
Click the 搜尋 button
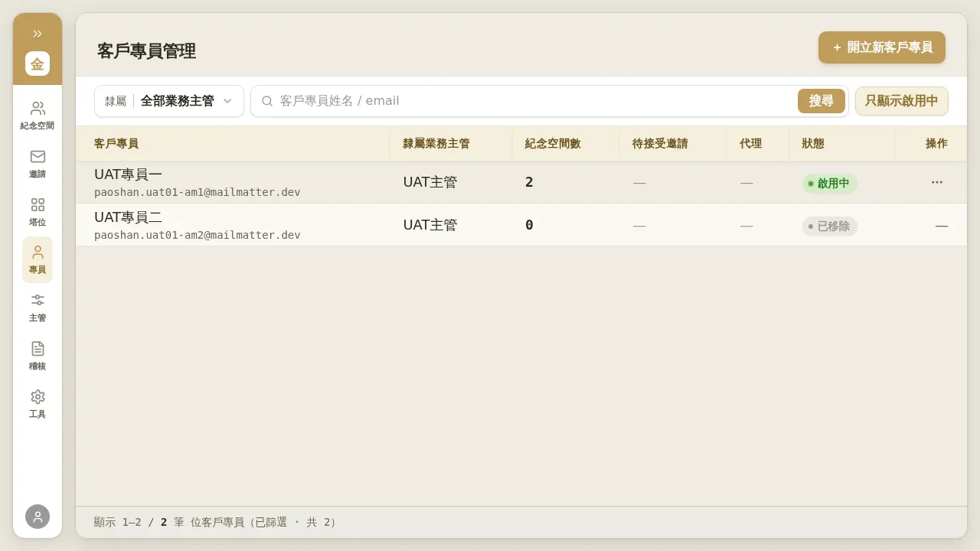[x=822, y=101]
